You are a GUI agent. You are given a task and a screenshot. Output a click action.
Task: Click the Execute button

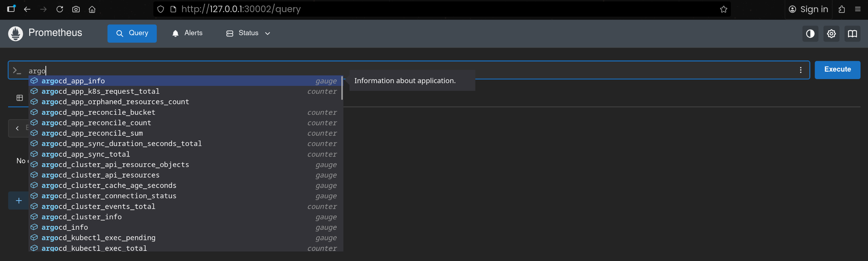(837, 70)
